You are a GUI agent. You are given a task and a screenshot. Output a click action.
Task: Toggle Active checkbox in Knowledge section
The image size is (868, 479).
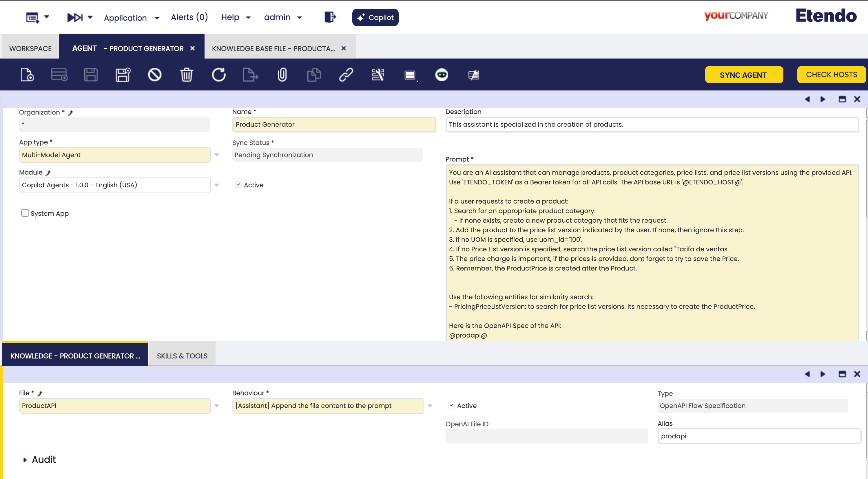[451, 405]
